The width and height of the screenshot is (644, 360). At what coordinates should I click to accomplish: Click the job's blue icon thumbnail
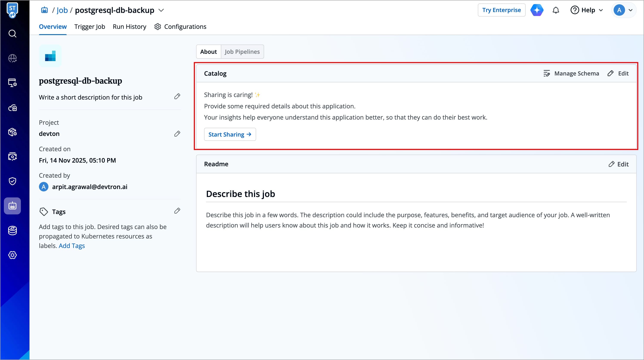50,56
